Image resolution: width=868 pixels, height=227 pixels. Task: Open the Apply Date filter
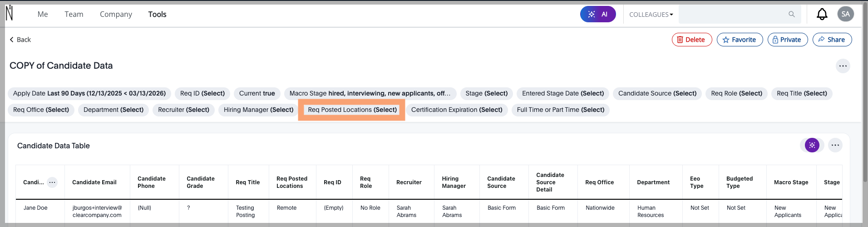coord(89,94)
